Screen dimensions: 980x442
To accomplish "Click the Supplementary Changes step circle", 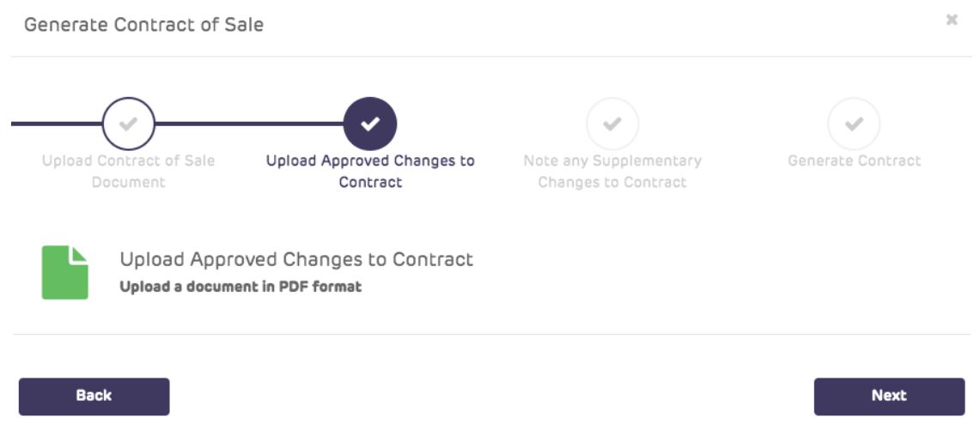I will [612, 124].
